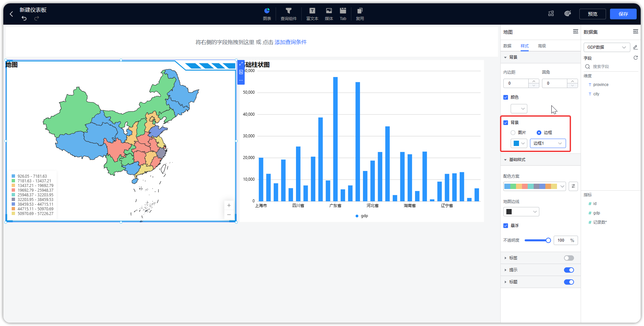Screen dimensions: 644x326
Task: Enable the 标签 switch
Action: tap(569, 258)
